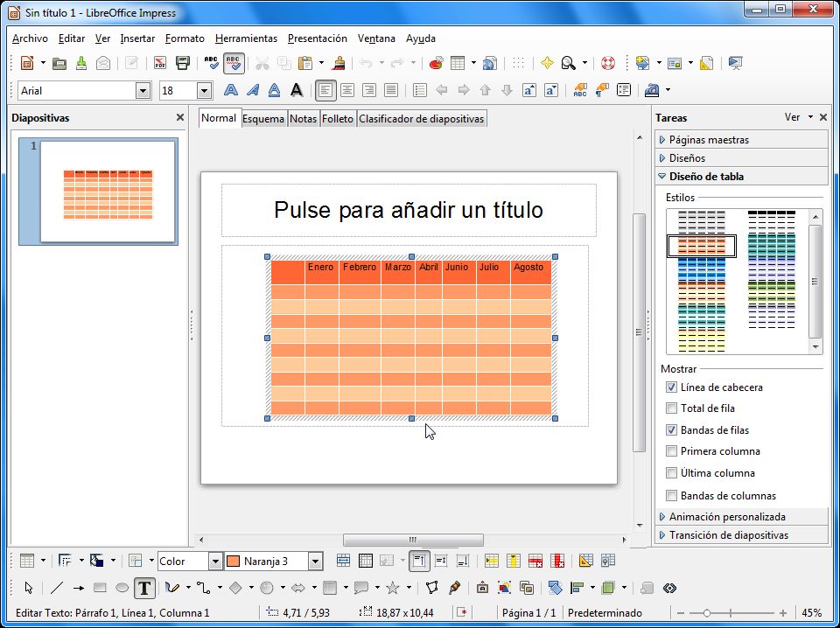Uncheck the Total de fila checkbox
840x628 pixels.
[672, 408]
